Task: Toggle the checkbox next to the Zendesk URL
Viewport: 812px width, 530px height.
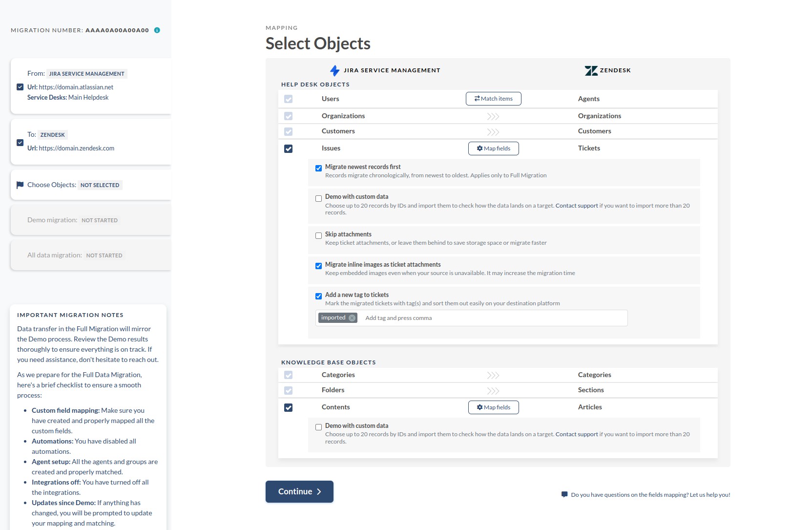Action: pos(20,143)
